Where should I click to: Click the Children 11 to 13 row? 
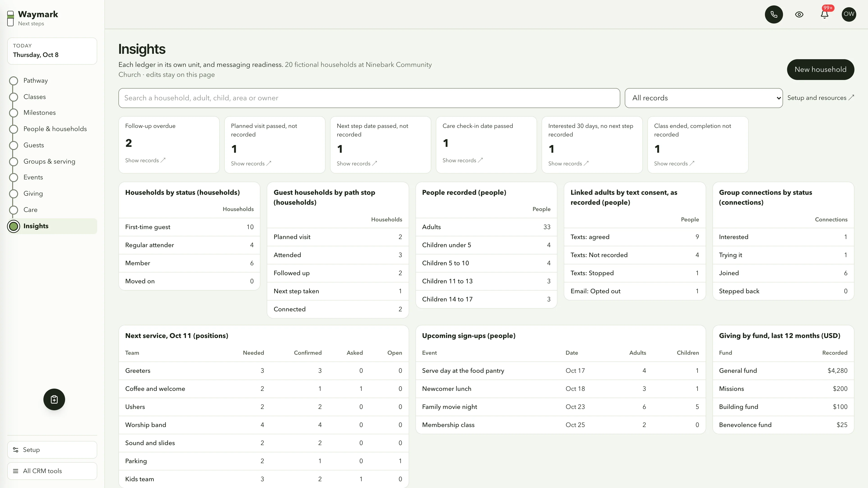coord(486,281)
